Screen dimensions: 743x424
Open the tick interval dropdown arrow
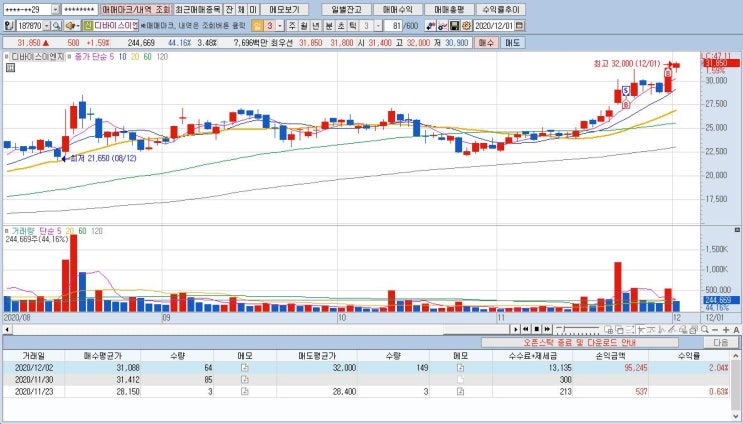378,26
